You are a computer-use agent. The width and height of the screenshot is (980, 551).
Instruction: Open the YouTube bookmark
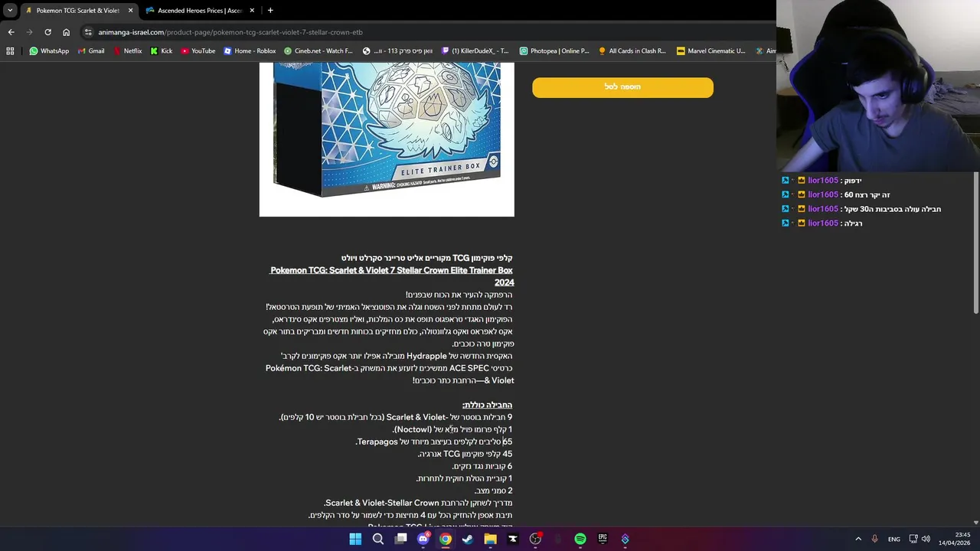click(198, 51)
